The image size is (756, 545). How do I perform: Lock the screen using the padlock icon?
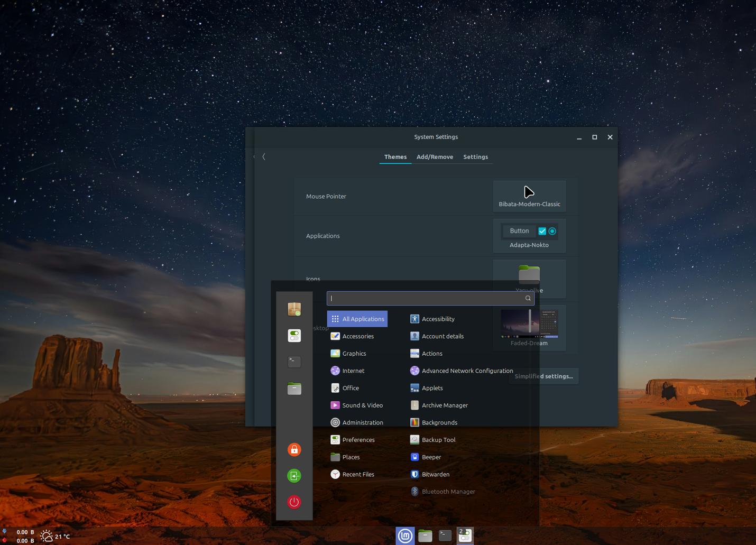(294, 449)
